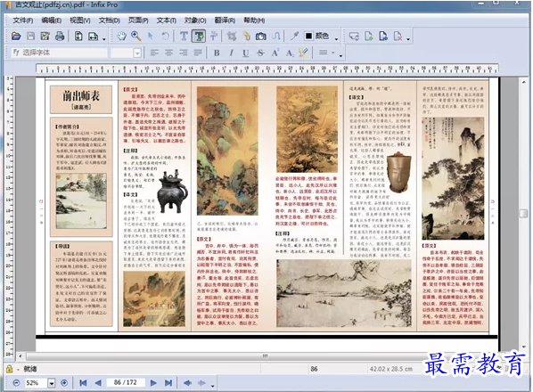This screenshot has height=392, width=533.
Task: Select the highlighted Text Plus tool
Action: click(199, 36)
